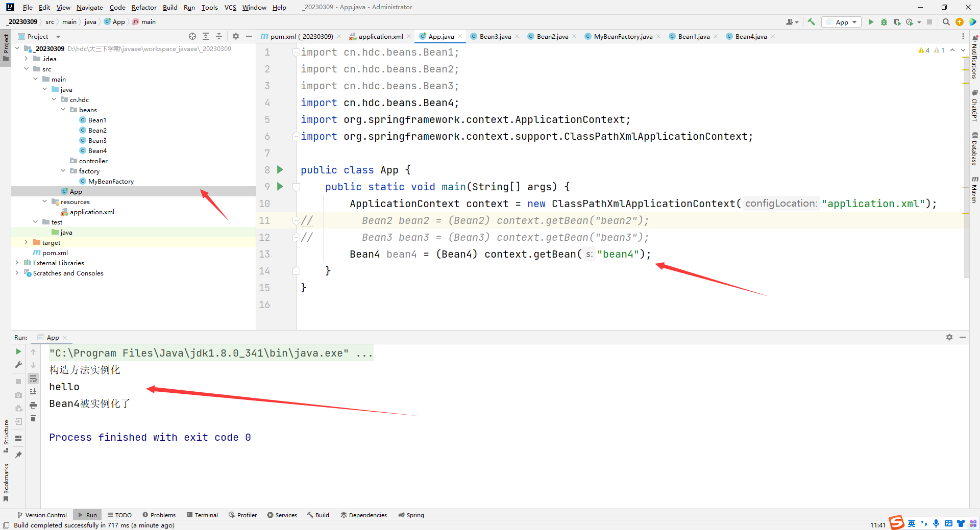Open the colorful Code With Me icon
This screenshot has height=530, width=980.
973,22
